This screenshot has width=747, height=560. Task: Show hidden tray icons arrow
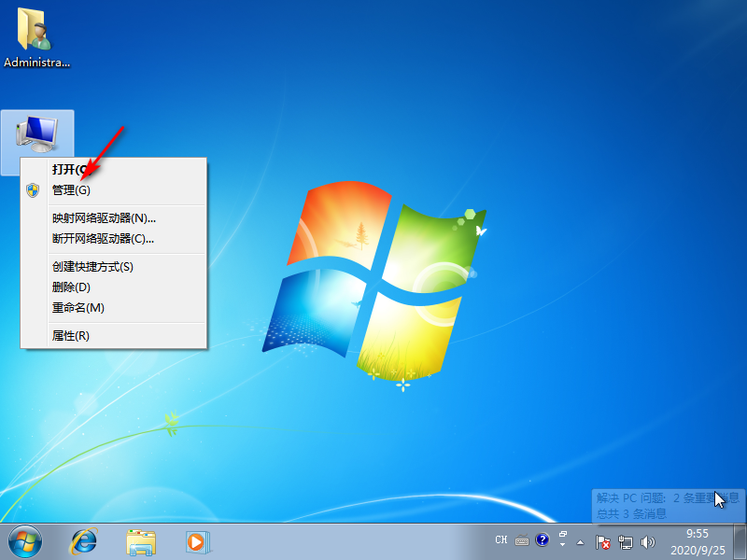click(x=580, y=541)
